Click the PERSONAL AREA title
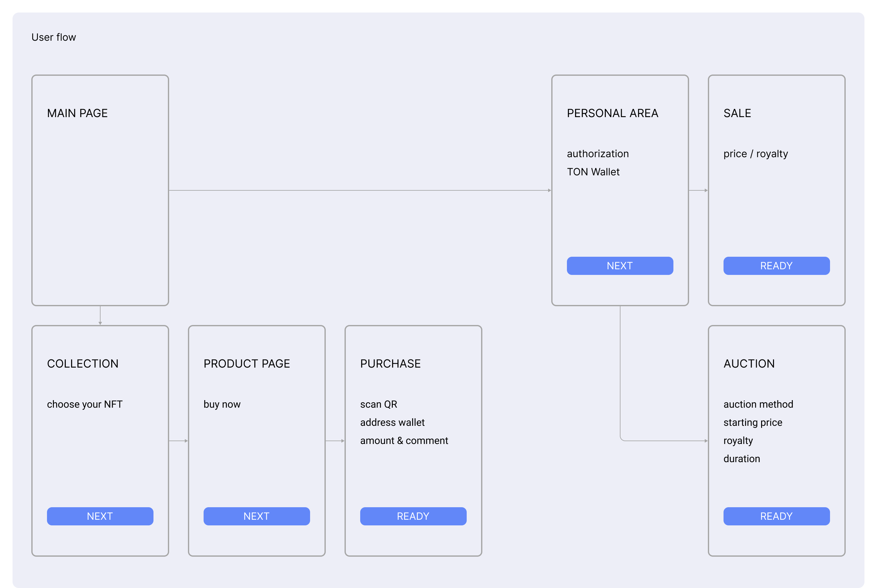This screenshot has width=877, height=588. (x=612, y=113)
